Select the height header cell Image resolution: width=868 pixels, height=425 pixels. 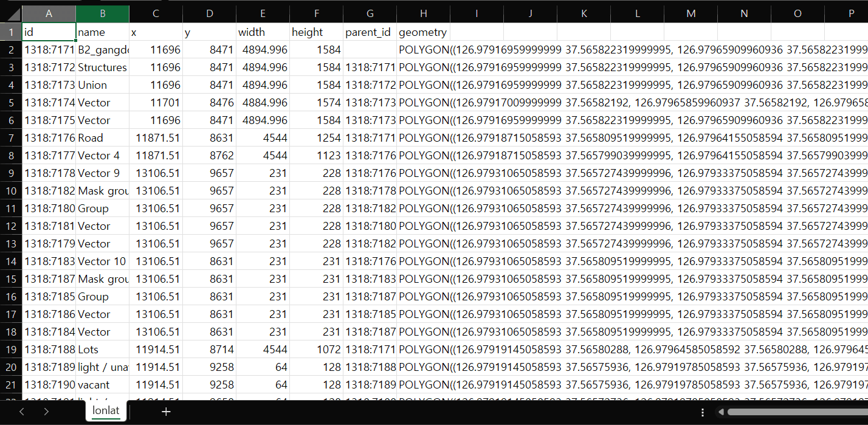[316, 32]
